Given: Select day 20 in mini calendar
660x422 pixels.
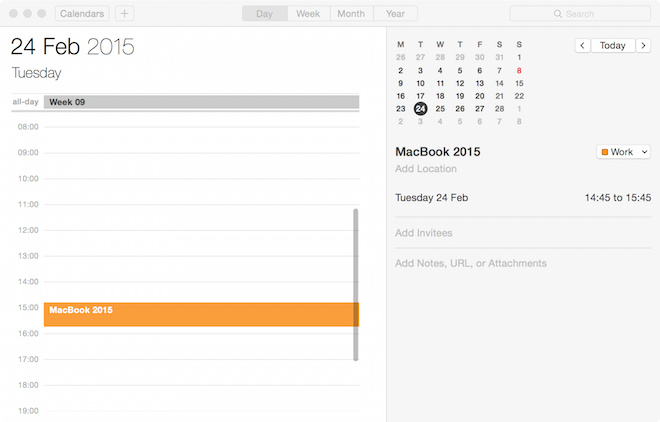Looking at the screenshot, I should [479, 96].
